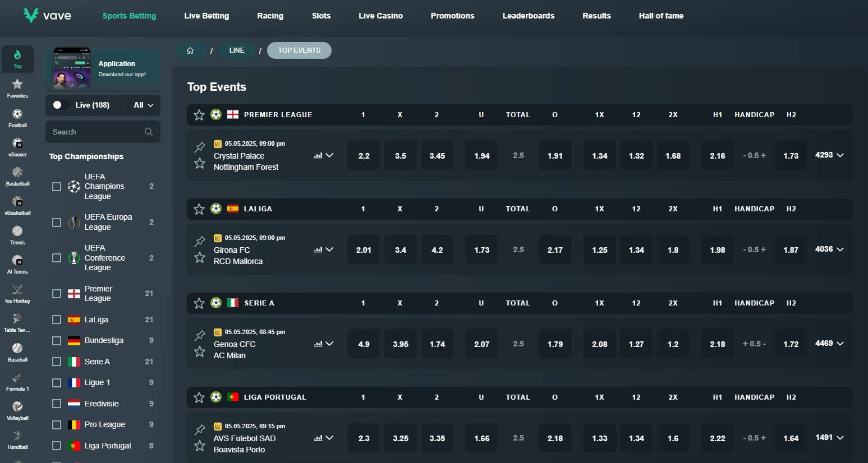Open the Sports Betting tab

(x=130, y=16)
